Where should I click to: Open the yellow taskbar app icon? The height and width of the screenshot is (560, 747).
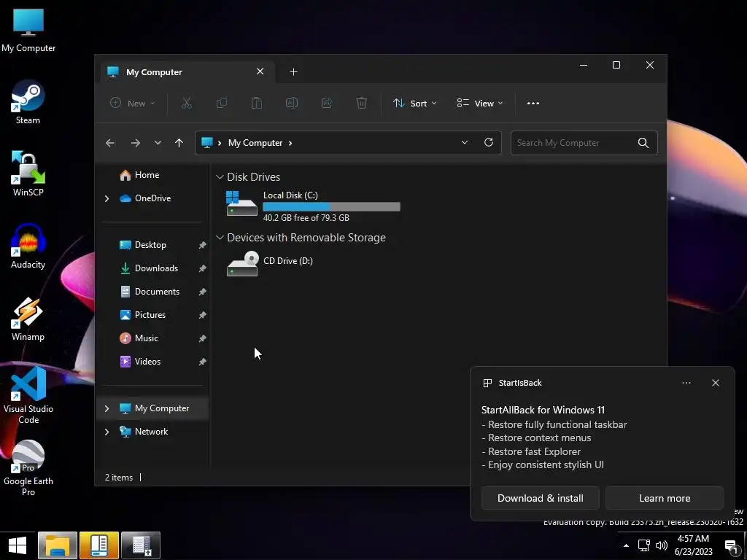pos(99,545)
